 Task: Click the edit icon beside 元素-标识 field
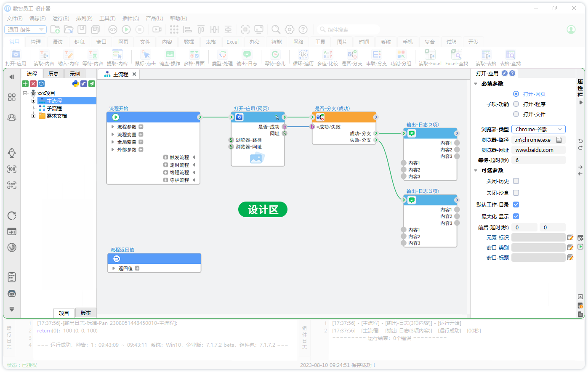tap(570, 237)
